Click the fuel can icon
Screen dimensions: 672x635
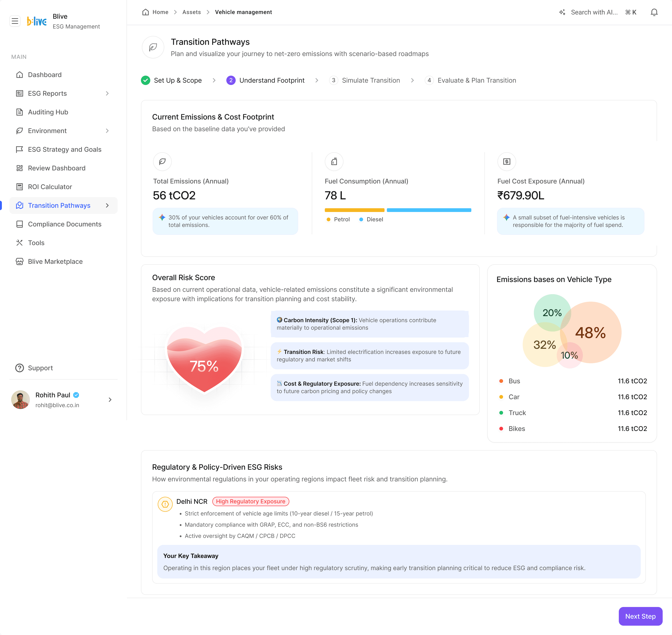334,162
